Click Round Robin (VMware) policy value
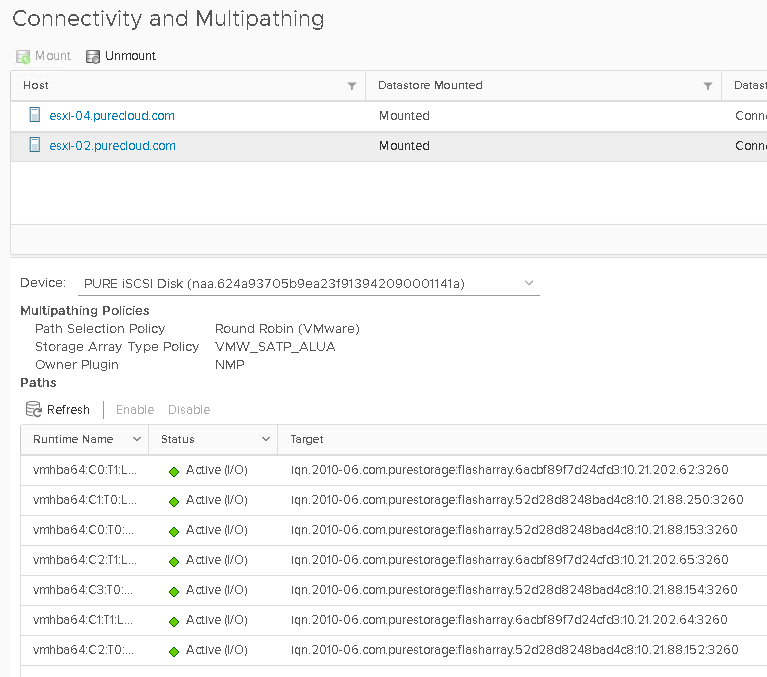 [287, 329]
